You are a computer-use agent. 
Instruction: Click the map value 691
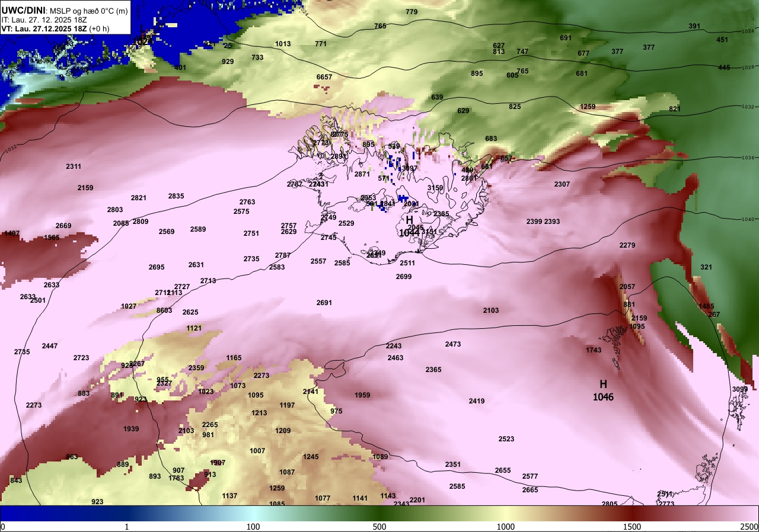pos(566,38)
